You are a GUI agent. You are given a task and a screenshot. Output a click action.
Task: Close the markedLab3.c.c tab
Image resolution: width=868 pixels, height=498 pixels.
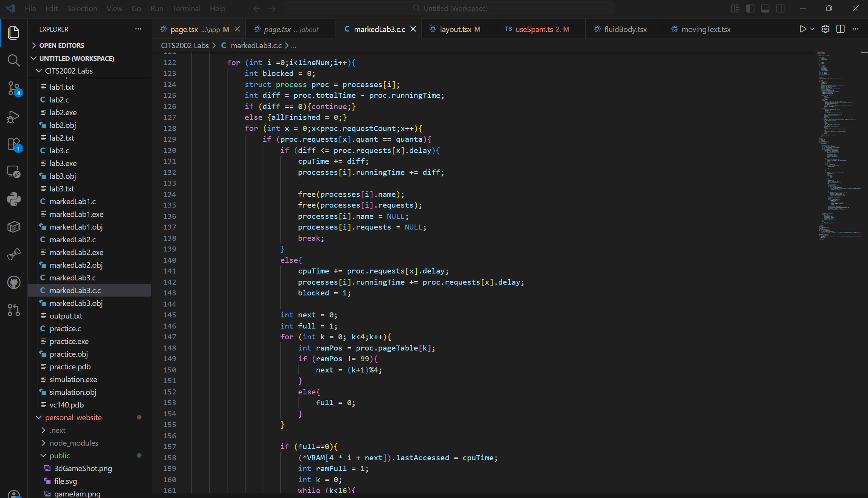point(413,29)
